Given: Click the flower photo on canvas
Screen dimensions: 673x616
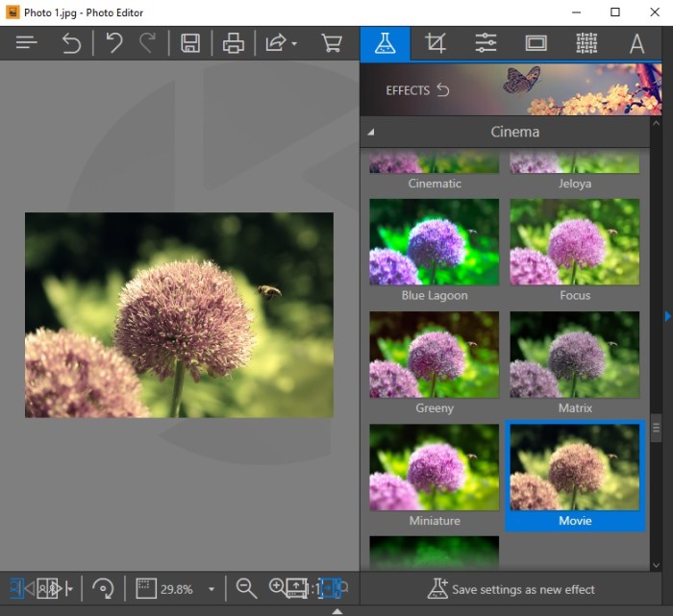Looking at the screenshot, I should point(179,315).
